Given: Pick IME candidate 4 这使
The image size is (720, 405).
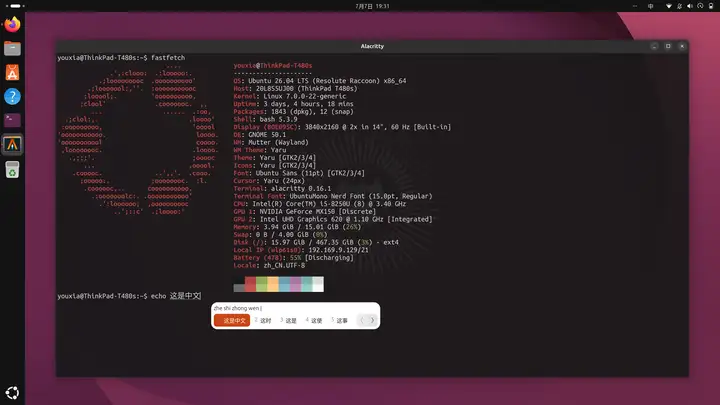Looking at the screenshot, I should (314, 321).
